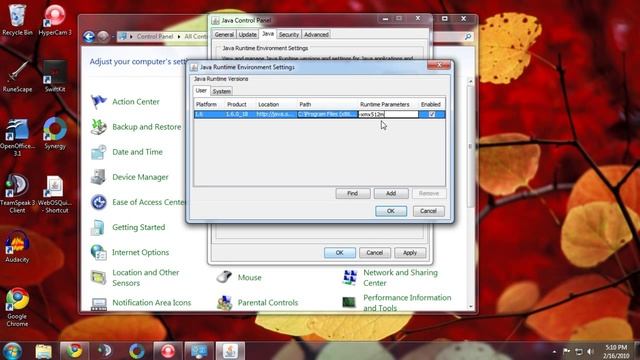Screen dimensions: 640x360
Task: Click Cancel in Java Control Panel
Action: (x=375, y=253)
